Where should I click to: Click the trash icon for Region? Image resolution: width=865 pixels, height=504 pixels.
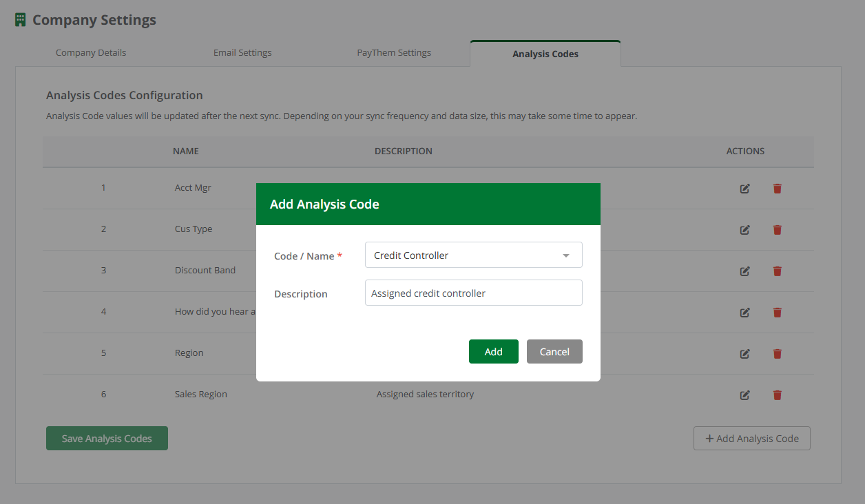777,354
